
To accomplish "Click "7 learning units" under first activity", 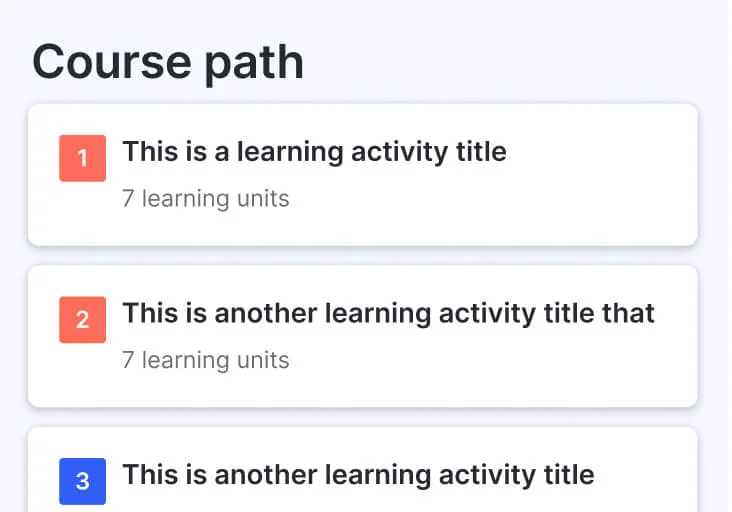I will point(205,199).
